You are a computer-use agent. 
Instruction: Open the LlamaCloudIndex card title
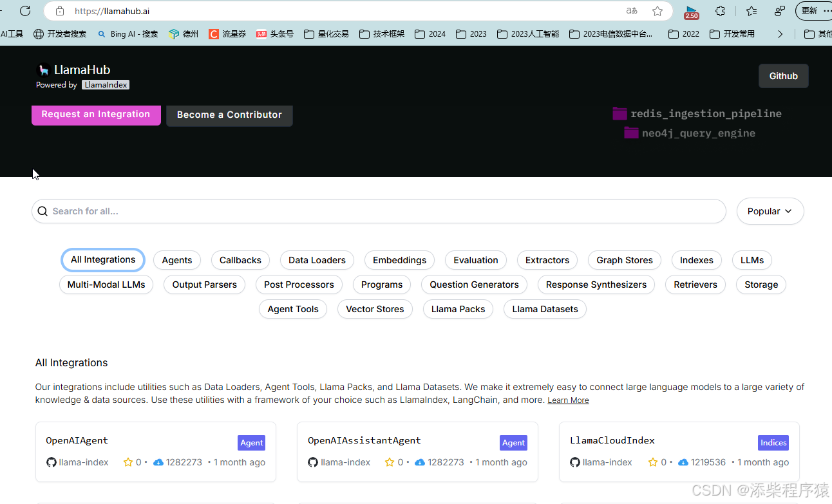(x=612, y=441)
